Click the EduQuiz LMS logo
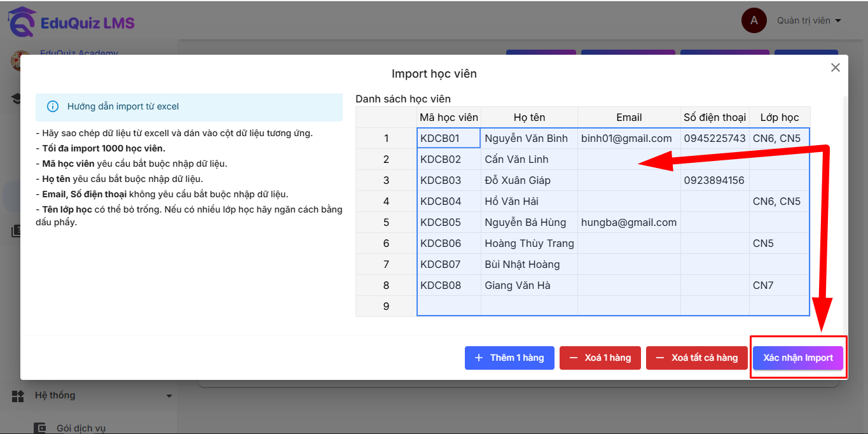868x434 pixels. 71,23
